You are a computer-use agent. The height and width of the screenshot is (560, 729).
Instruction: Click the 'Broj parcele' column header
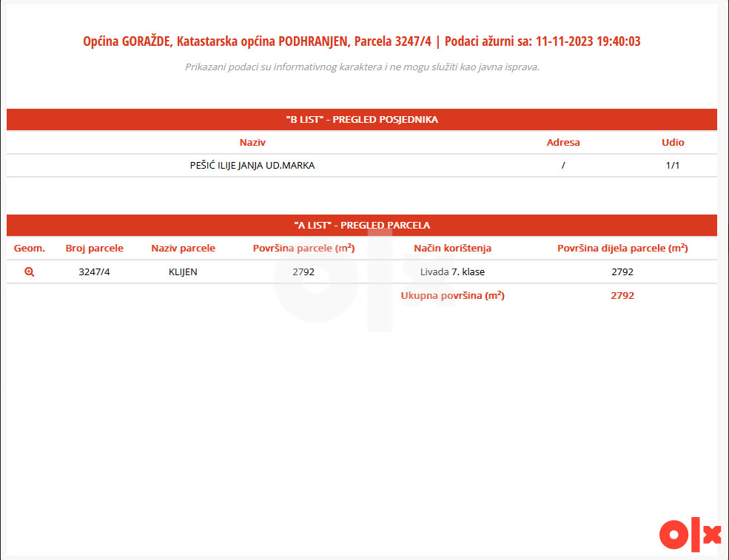(95, 248)
